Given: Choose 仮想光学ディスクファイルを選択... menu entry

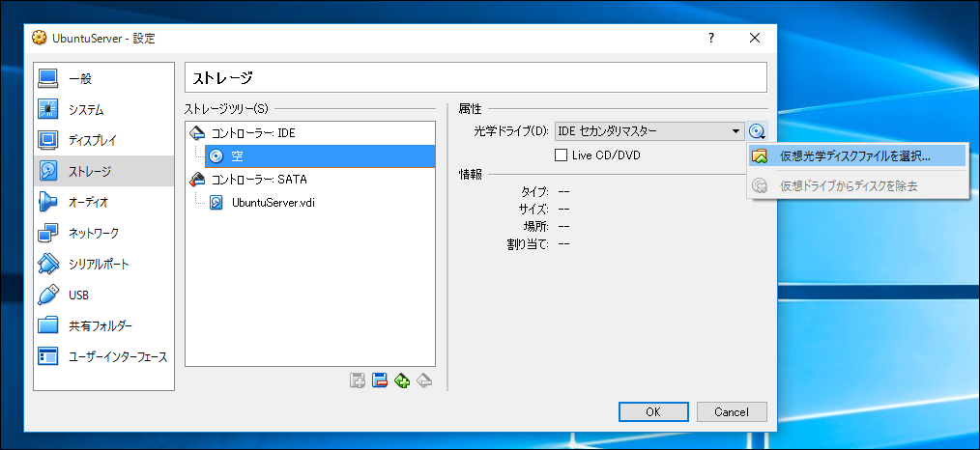Looking at the screenshot, I should click(854, 155).
